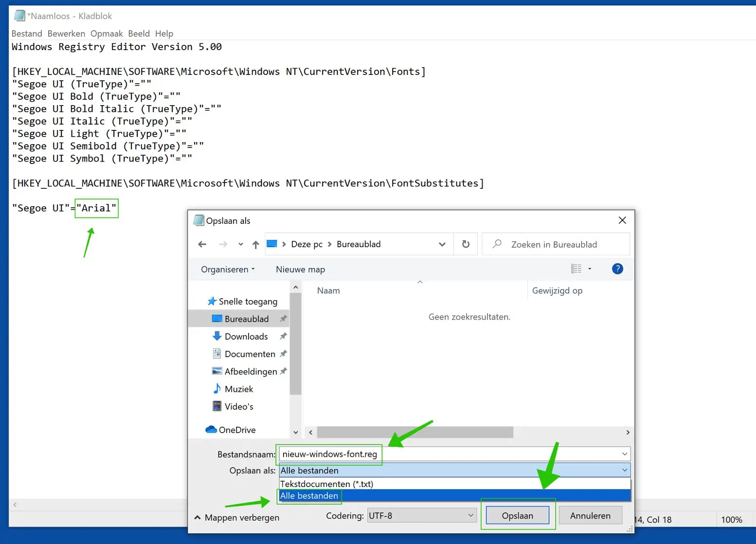
Task: Refresh the Bureaublad folder view
Action: [x=466, y=244]
